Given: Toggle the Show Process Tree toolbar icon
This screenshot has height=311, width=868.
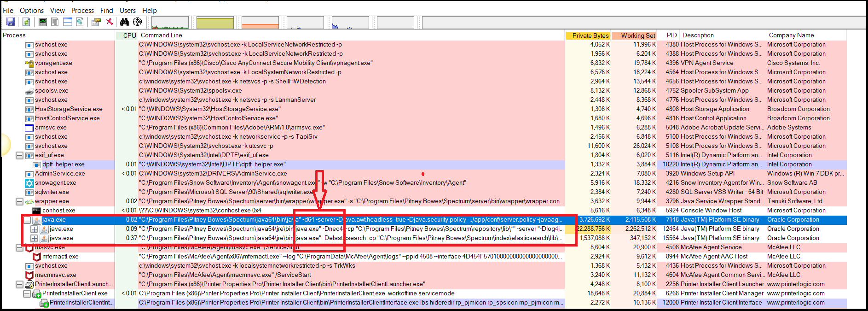Looking at the screenshot, I should click(55, 22).
